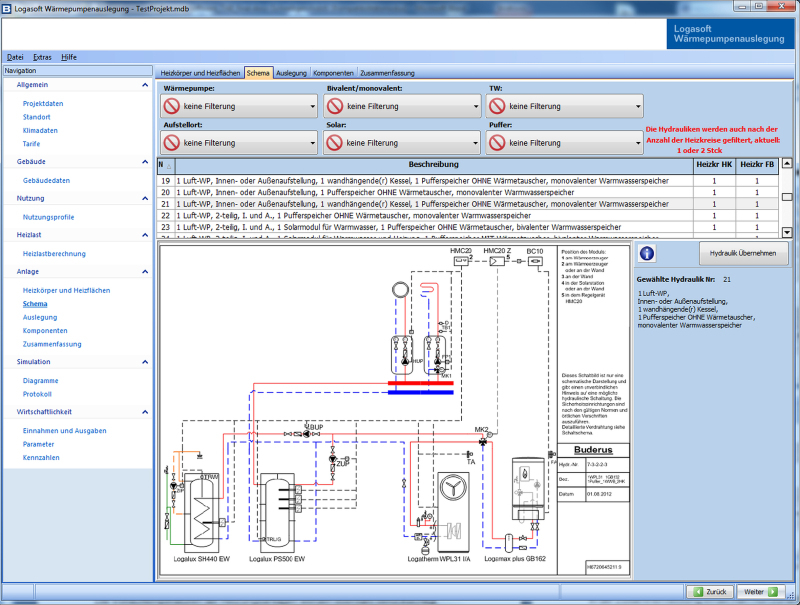Open Klimadaten in navigation
Screen dimensions: 800x605
(40, 131)
